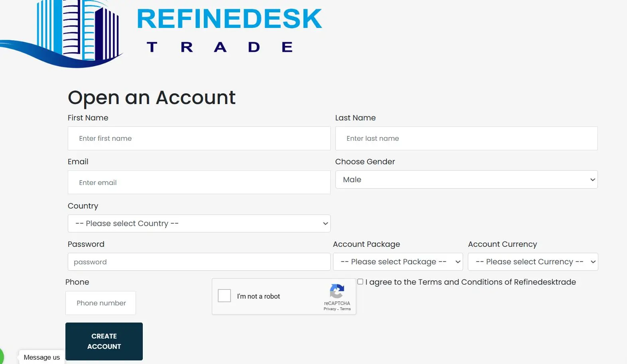
Task: Open the reCAPTCHA Terms link
Action: click(345, 309)
